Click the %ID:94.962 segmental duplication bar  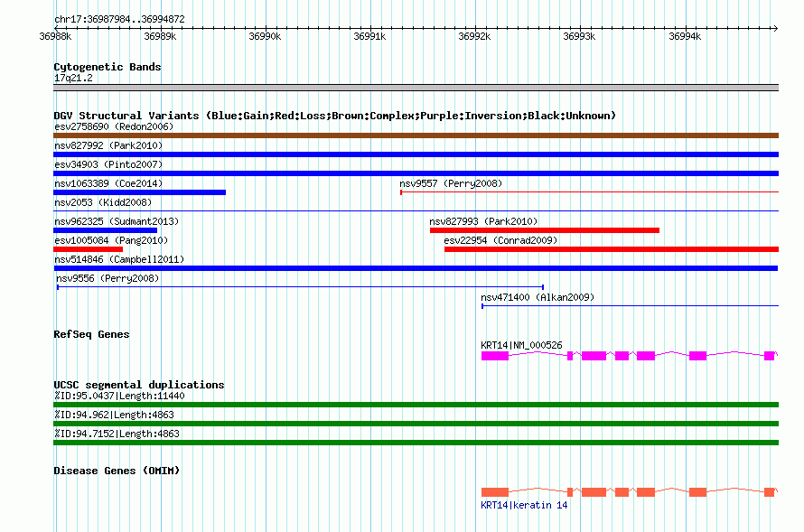pos(416,424)
